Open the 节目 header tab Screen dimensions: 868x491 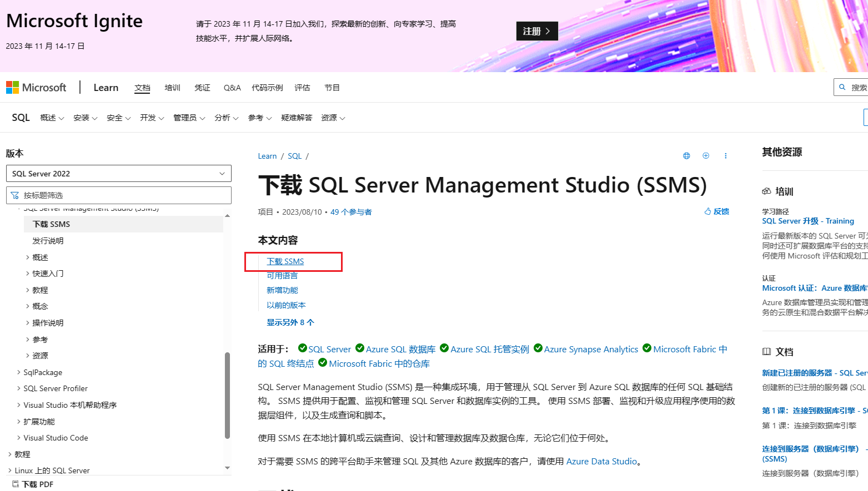(332, 88)
